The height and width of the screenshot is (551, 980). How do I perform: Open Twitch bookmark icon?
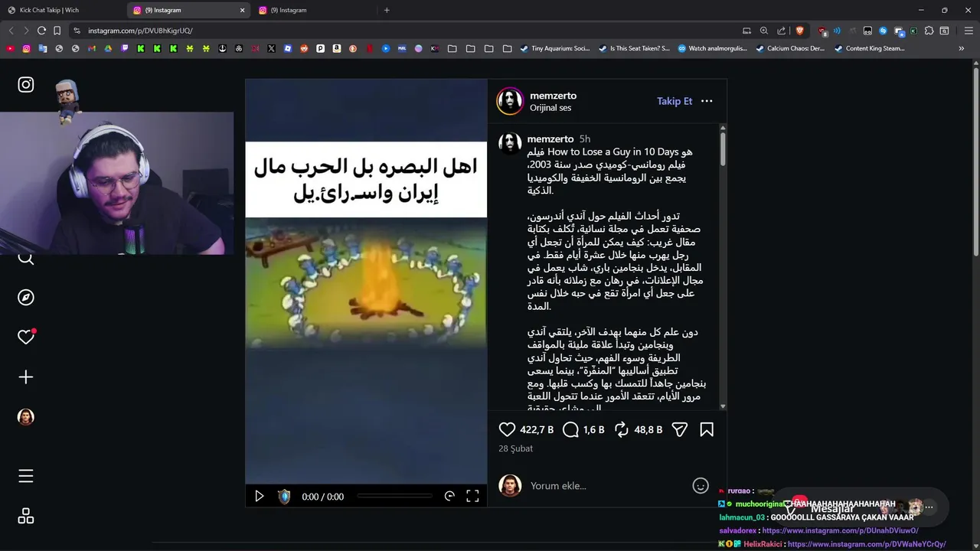pyautogui.click(x=125, y=48)
